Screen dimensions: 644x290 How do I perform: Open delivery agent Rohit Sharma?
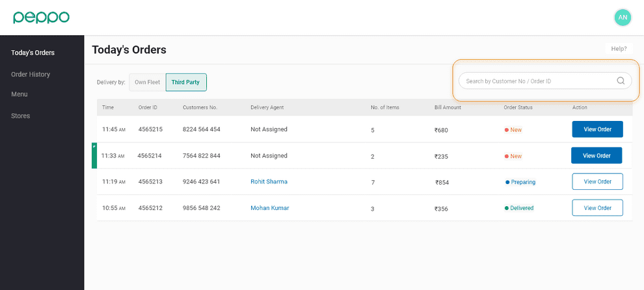pyautogui.click(x=269, y=182)
